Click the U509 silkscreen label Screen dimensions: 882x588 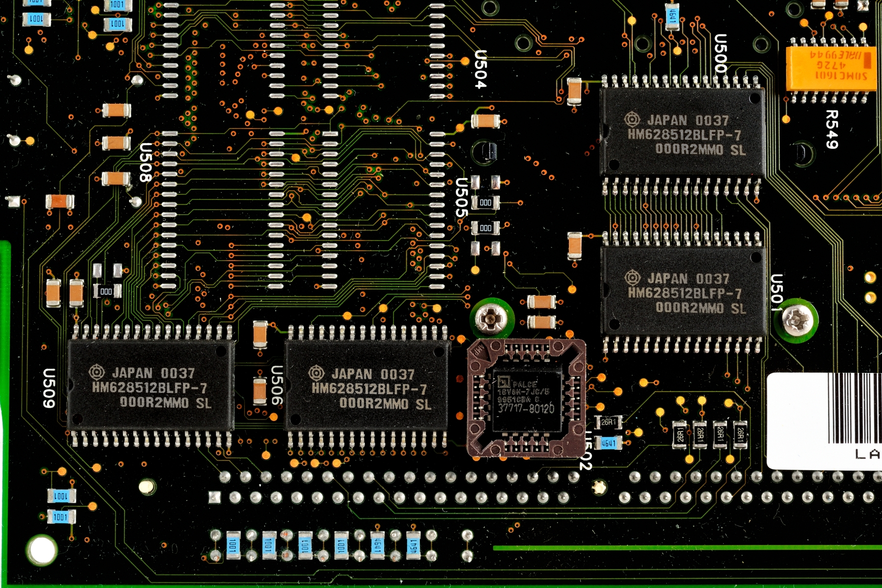[x=49, y=388]
